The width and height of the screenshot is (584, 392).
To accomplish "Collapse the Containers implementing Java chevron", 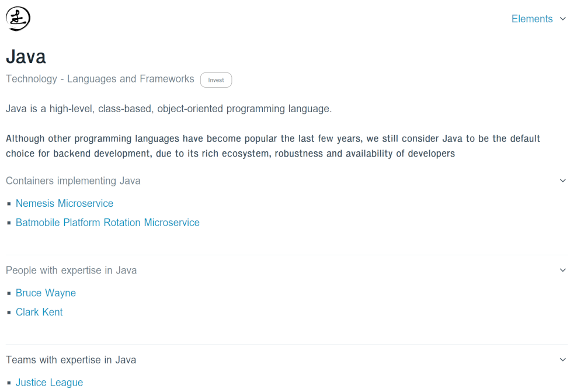I will (563, 181).
